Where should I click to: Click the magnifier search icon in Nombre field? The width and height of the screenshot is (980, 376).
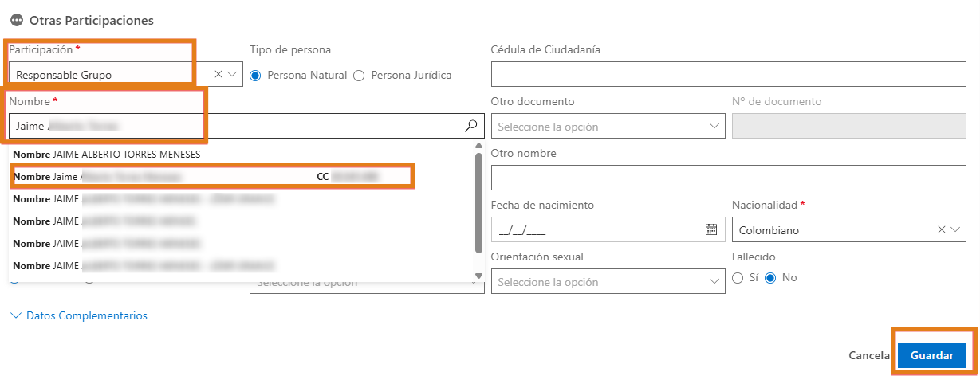coord(470,126)
